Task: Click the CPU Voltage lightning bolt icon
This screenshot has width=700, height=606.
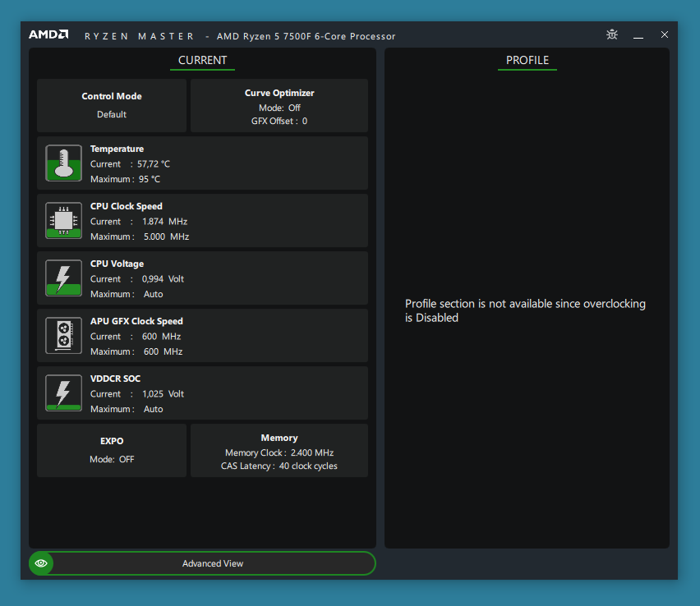Action: 63,278
